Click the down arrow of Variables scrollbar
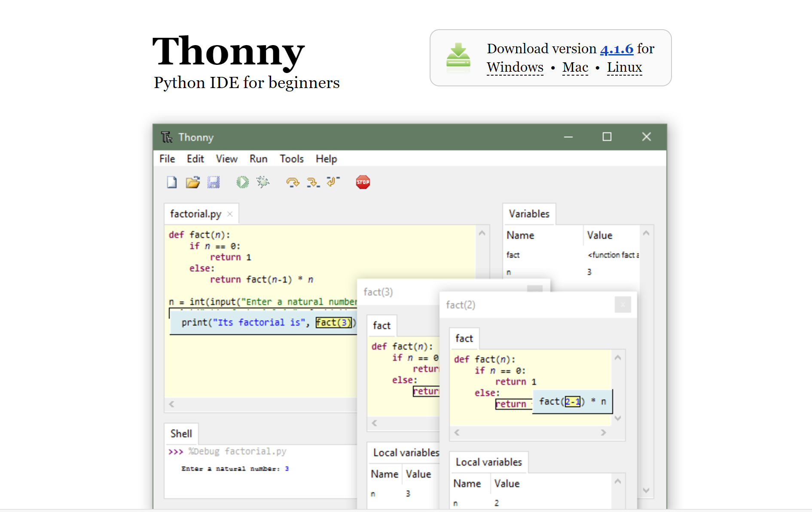The image size is (812, 512). (x=646, y=491)
